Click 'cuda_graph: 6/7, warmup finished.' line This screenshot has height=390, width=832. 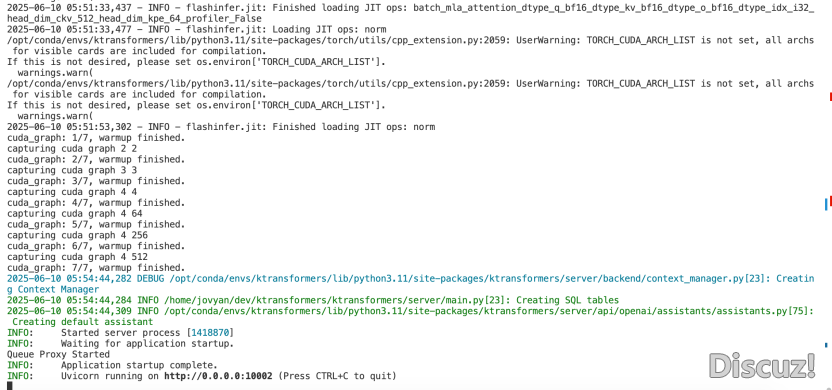pyautogui.click(x=96, y=246)
